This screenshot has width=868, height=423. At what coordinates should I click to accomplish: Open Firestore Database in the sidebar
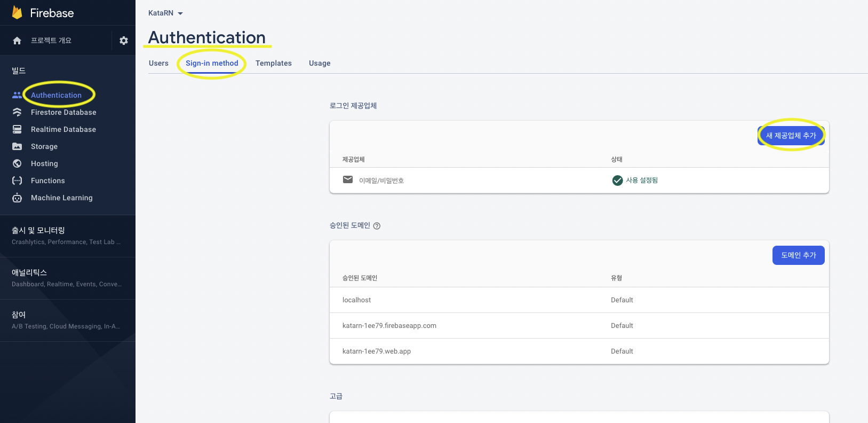[63, 112]
